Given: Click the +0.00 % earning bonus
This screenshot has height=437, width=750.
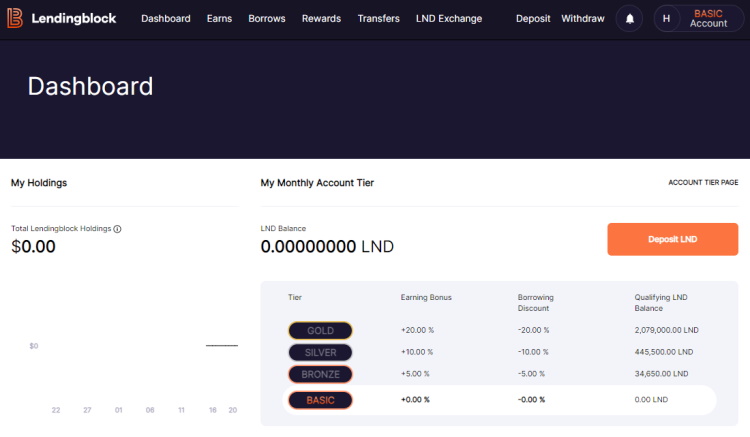Looking at the screenshot, I should tap(415, 400).
